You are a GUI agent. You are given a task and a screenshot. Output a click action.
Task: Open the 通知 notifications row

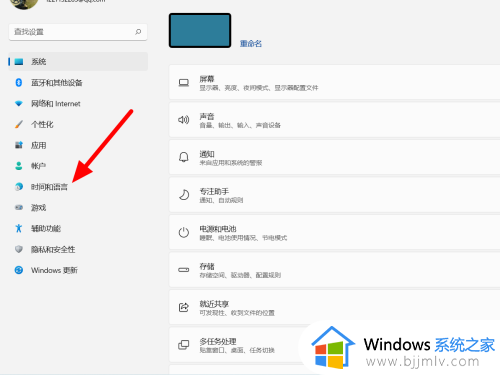335,157
